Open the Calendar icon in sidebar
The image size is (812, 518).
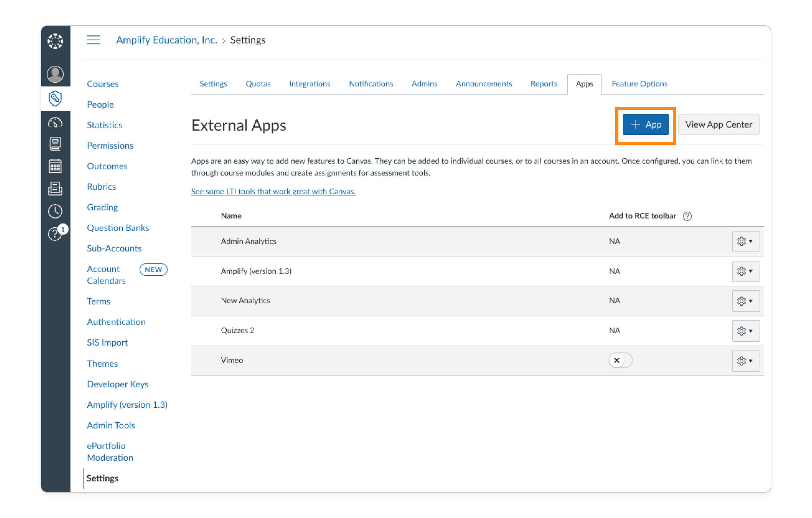(56, 166)
